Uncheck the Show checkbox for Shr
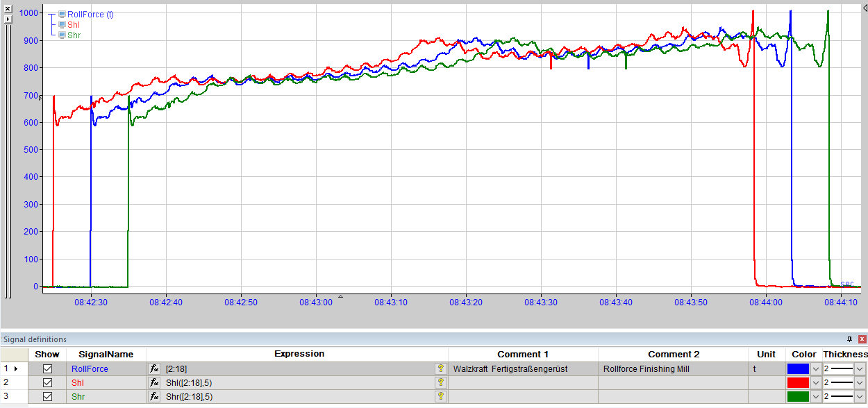Image resolution: width=868 pixels, height=408 pixels. pos(47,396)
